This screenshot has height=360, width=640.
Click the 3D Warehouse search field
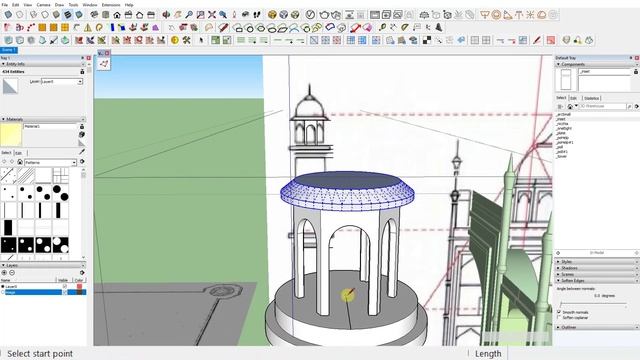coord(603,106)
